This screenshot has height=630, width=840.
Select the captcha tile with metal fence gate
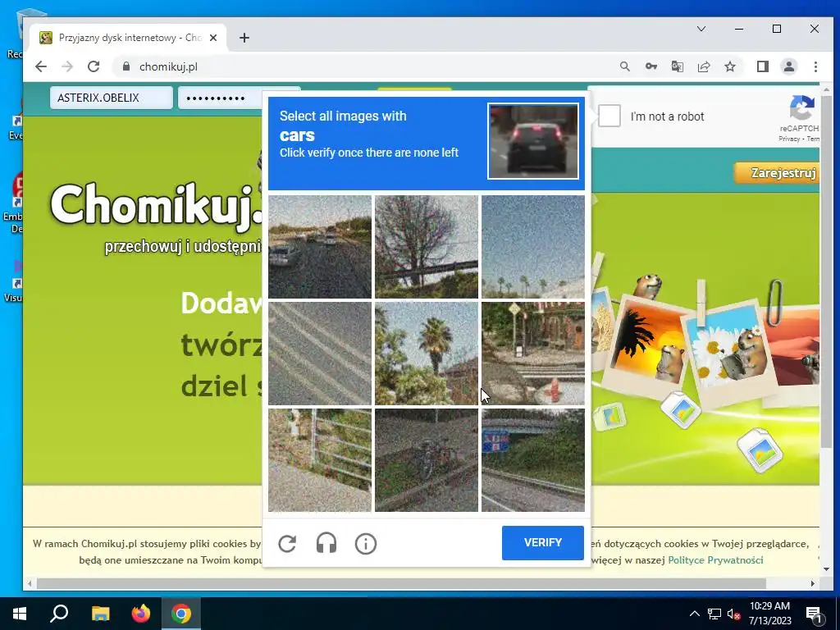pos(320,460)
